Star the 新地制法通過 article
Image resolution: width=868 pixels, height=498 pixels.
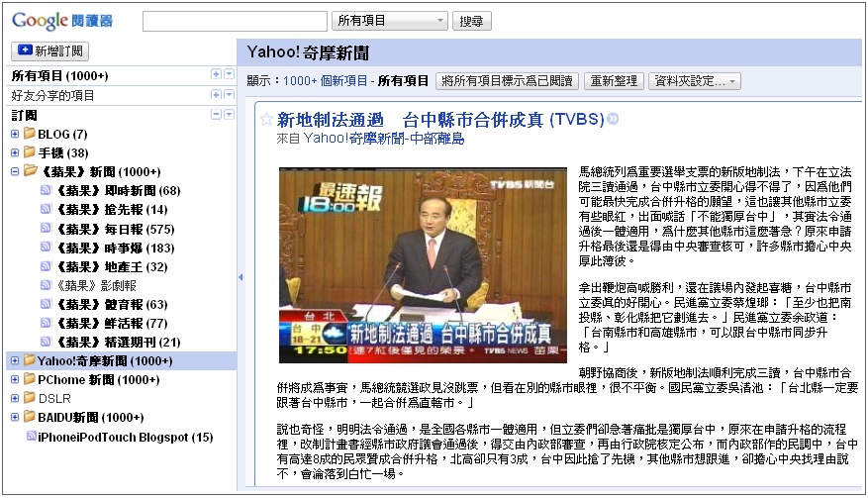coord(266,119)
